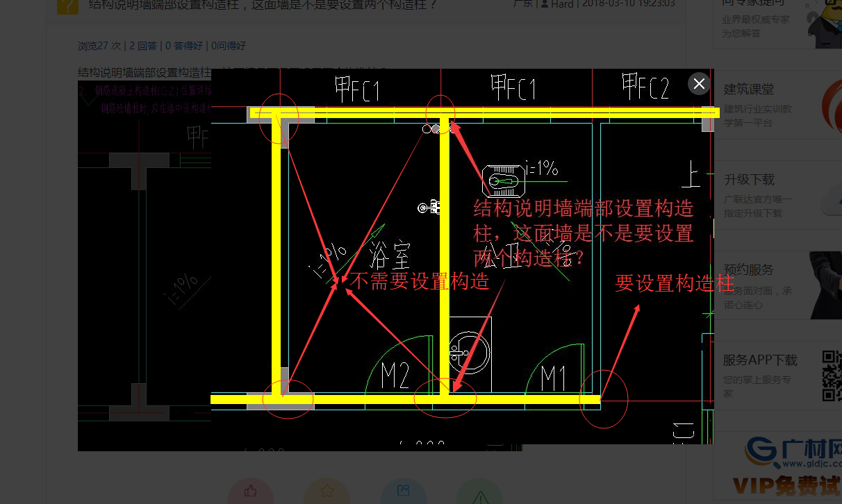Open the 建筑课堂 sidebar link
Screen dimensions: 842x504
749,89
